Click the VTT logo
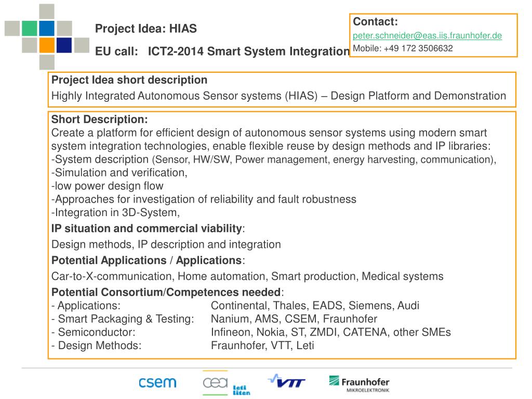532x399 pixels. (287, 381)
